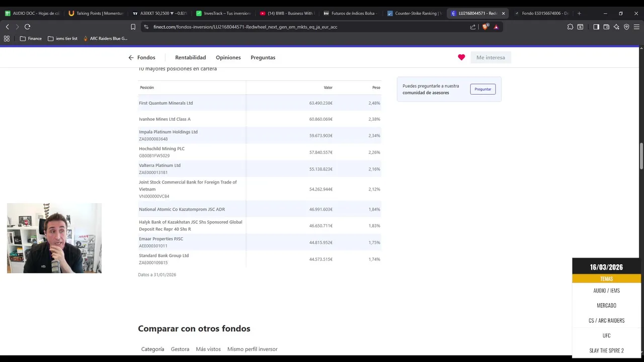Viewport: 644px width, 362px height.
Task: Select the Categoría comparison tab
Action: [x=152, y=349]
